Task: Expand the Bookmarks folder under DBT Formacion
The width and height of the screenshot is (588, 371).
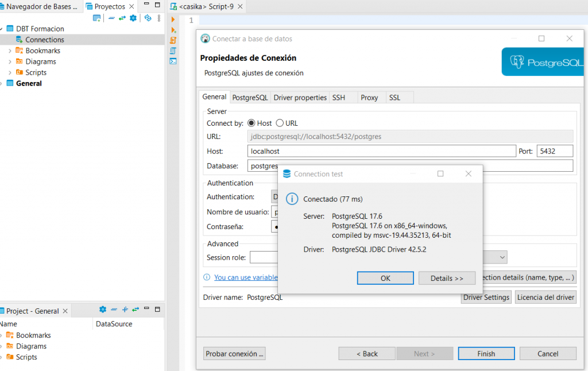Action: (10, 51)
